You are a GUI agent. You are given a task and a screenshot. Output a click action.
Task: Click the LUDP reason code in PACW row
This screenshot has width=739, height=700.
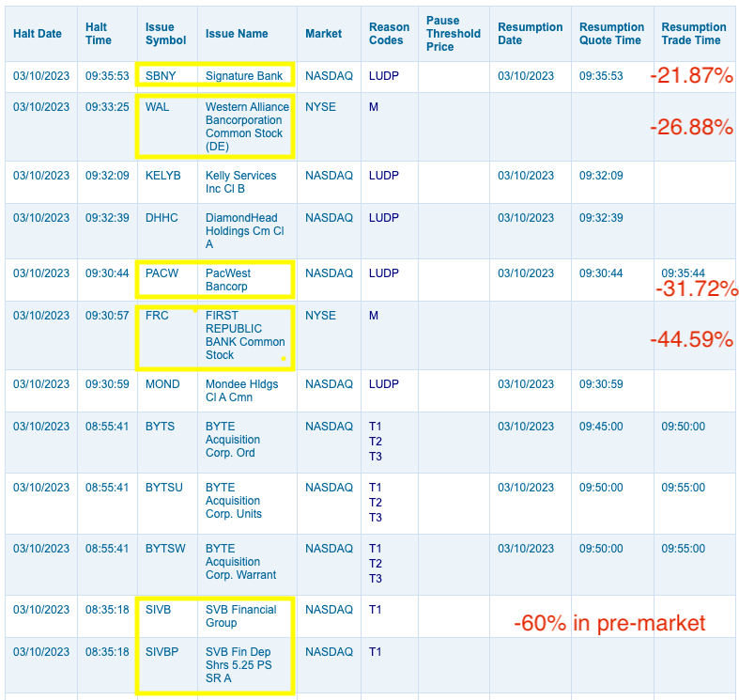pos(384,273)
